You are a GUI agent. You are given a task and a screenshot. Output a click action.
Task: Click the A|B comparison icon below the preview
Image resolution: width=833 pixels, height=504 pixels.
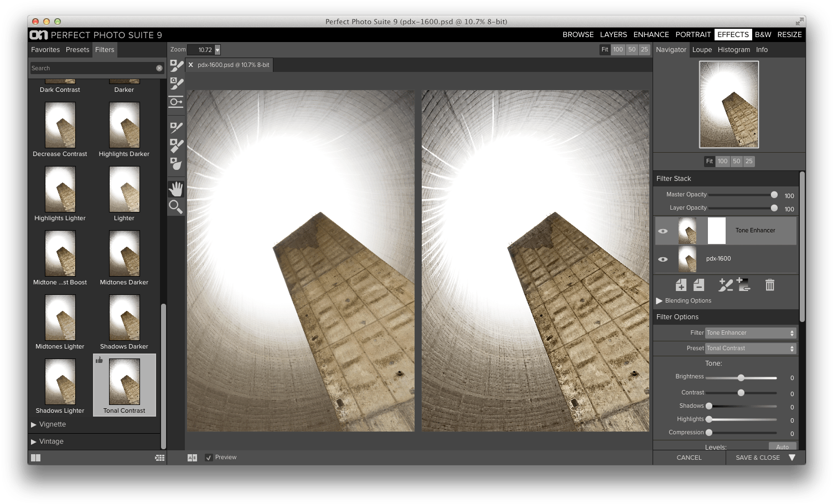coord(192,457)
